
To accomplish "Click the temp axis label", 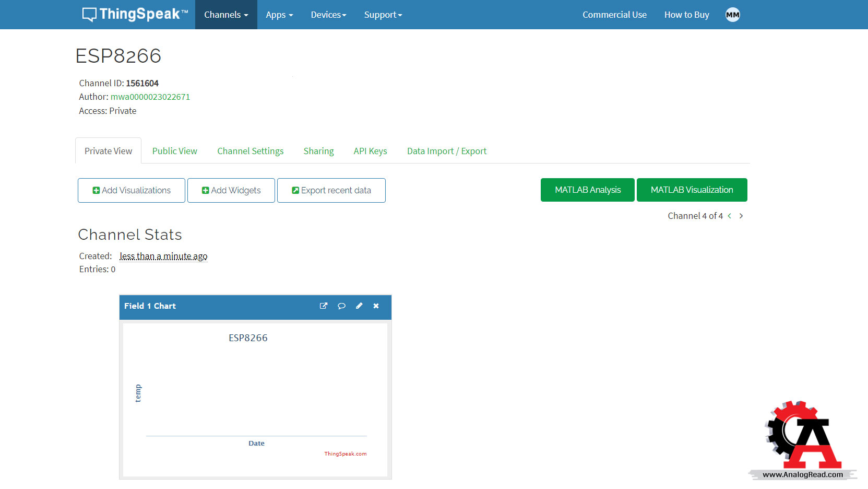I will (138, 393).
